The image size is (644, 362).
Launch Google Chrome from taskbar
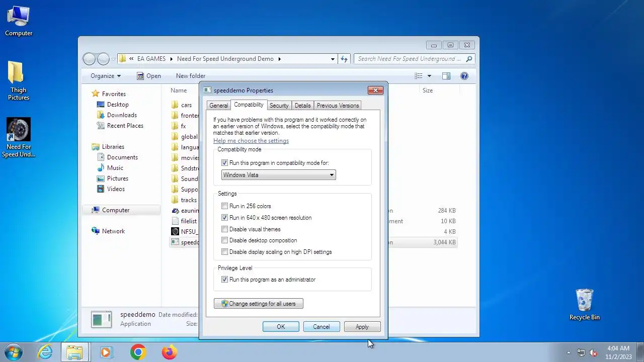tap(138, 352)
